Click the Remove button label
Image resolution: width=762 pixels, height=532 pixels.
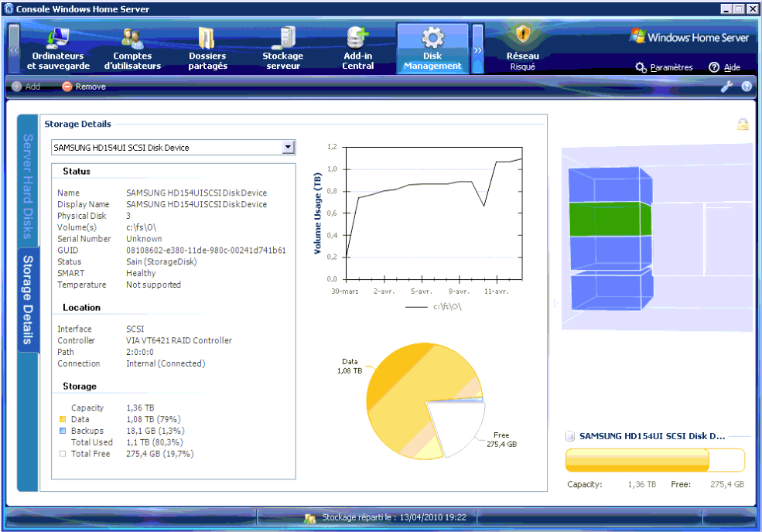91,87
